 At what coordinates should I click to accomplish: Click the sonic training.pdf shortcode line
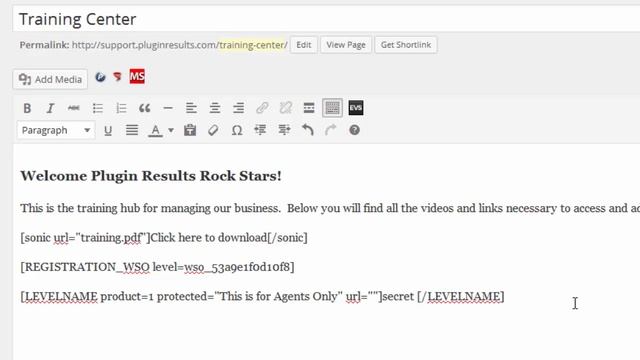(164, 238)
